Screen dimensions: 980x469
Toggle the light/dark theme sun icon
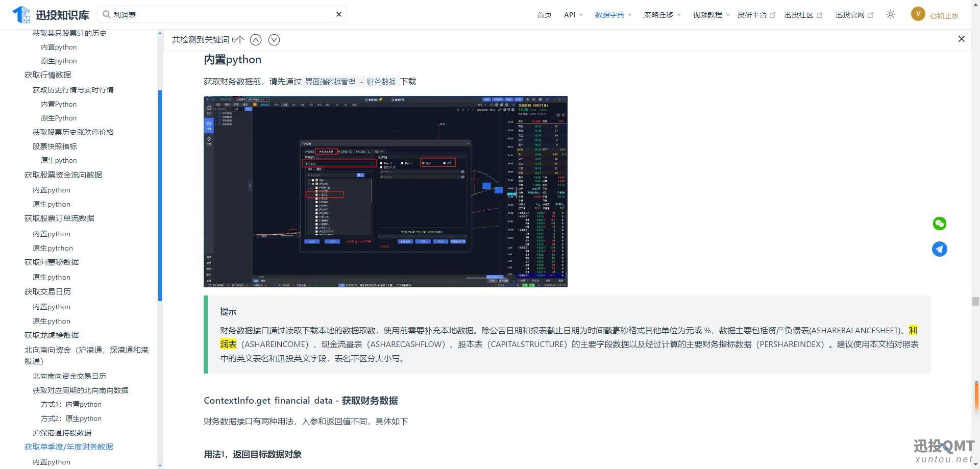(x=891, y=14)
